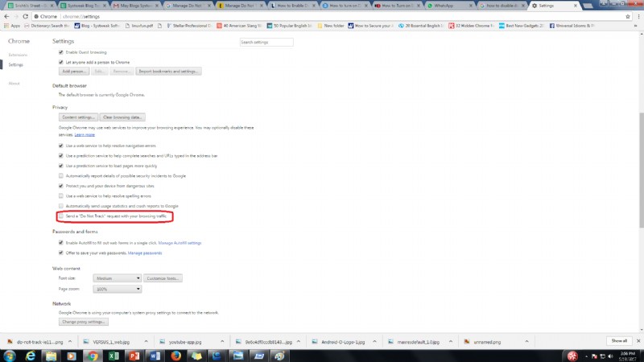Open File Explorer from the taskbar

pyautogui.click(x=51, y=356)
